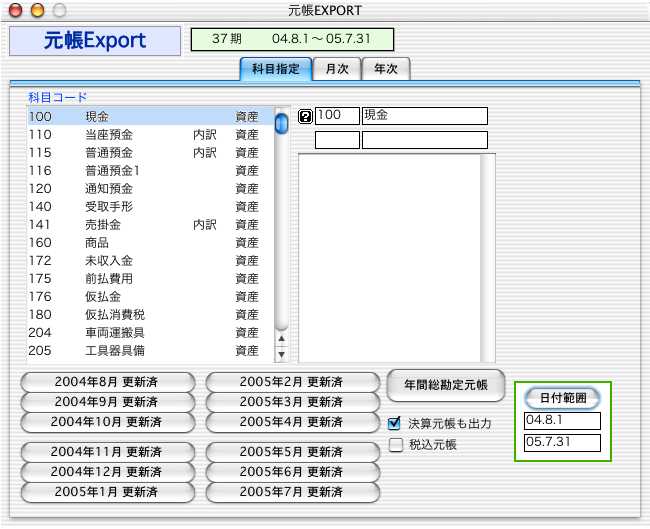Select the 2005年7月 更新済 button
The image size is (650, 529).
[x=292, y=492]
